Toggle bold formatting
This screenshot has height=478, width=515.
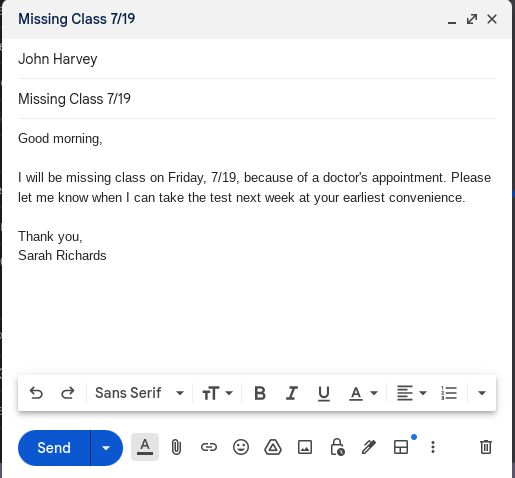click(x=260, y=393)
